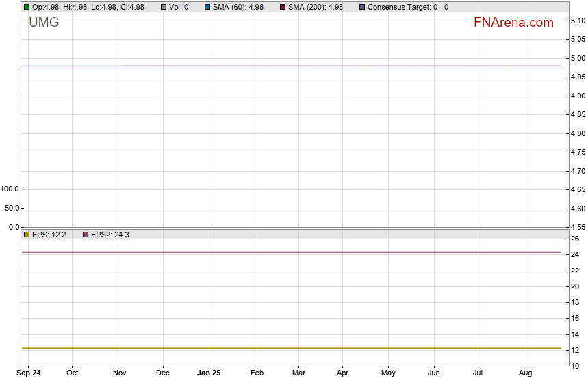Click the 5.00 price axis value
Viewport: 588px width, 387px height.
pyautogui.click(x=577, y=58)
